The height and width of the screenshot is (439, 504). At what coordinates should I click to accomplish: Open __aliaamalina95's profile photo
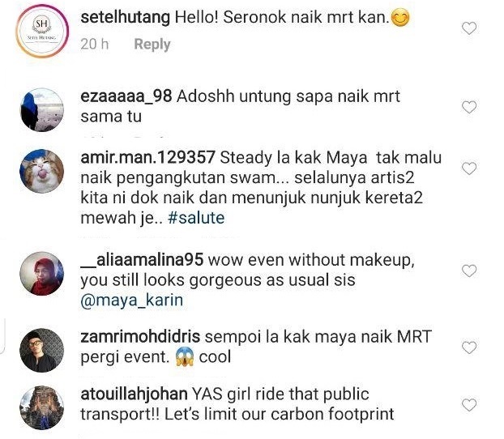tap(42, 274)
